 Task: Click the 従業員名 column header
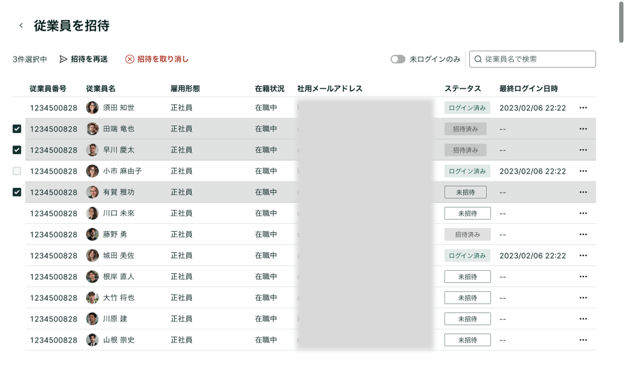[100, 89]
